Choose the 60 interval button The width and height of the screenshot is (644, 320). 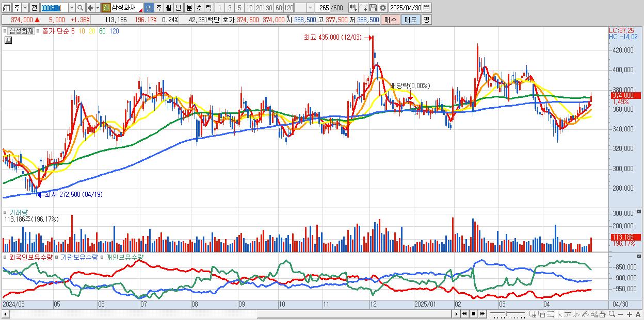(x=279, y=8)
